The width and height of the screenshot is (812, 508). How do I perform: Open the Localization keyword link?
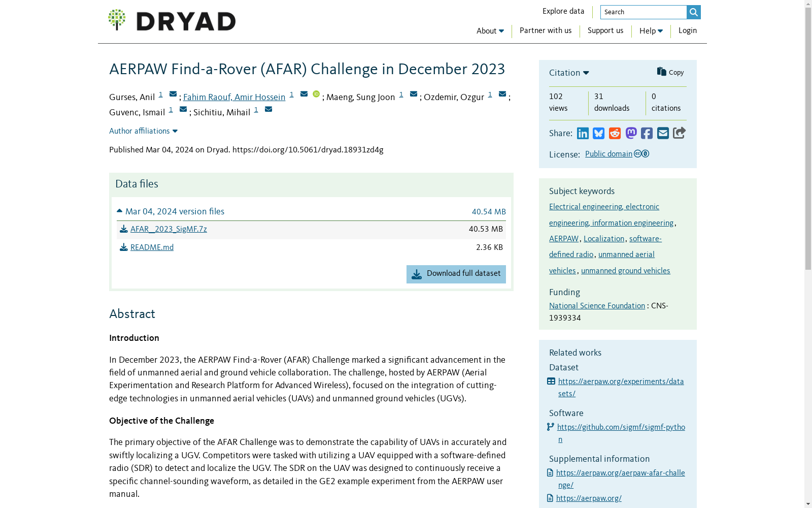coord(604,239)
